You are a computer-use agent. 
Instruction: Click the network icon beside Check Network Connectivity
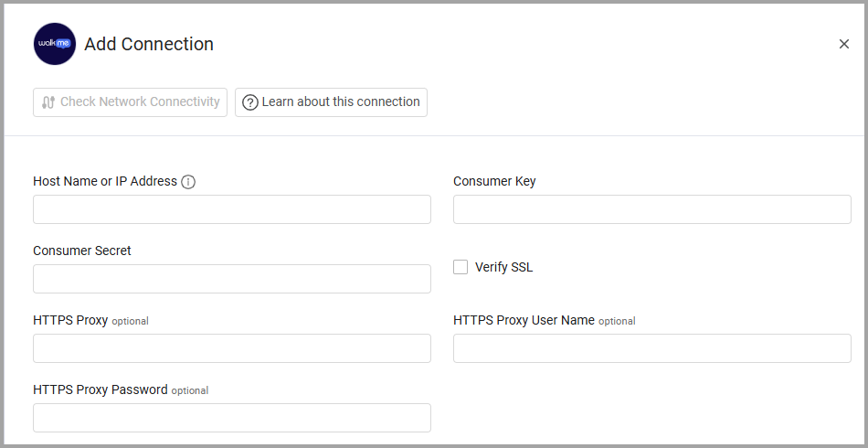click(48, 102)
